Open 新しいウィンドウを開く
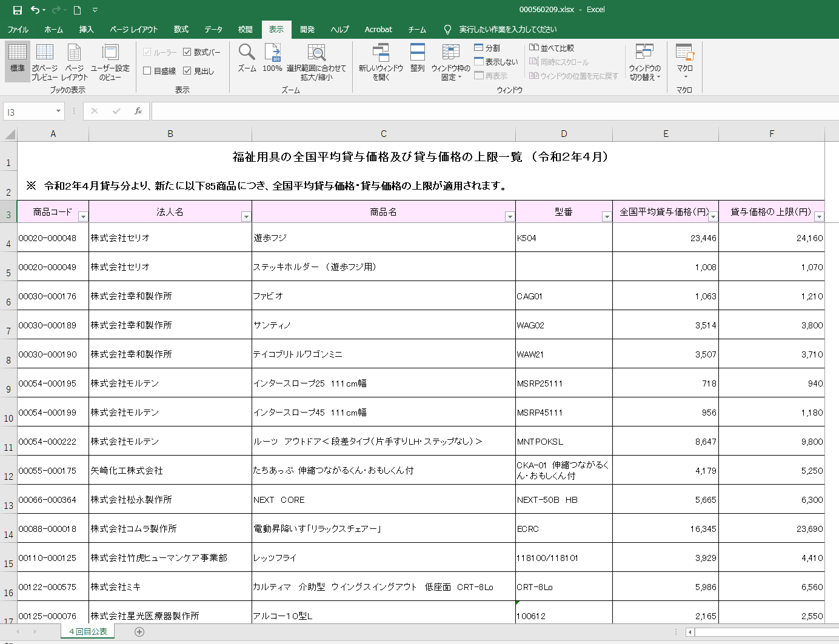The height and width of the screenshot is (644, 839). [381, 62]
